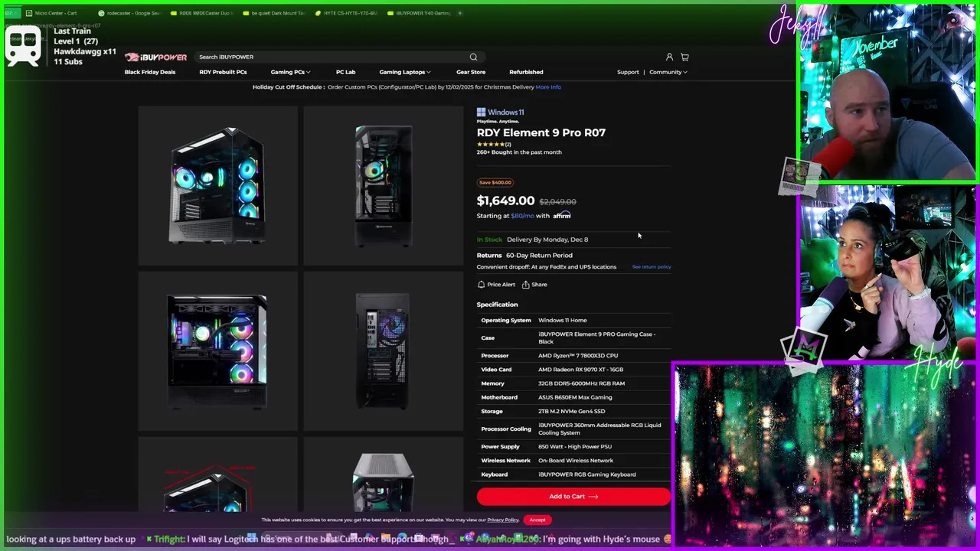Expand the Community dropdown
Viewport: 980px width, 551px height.
tap(668, 72)
